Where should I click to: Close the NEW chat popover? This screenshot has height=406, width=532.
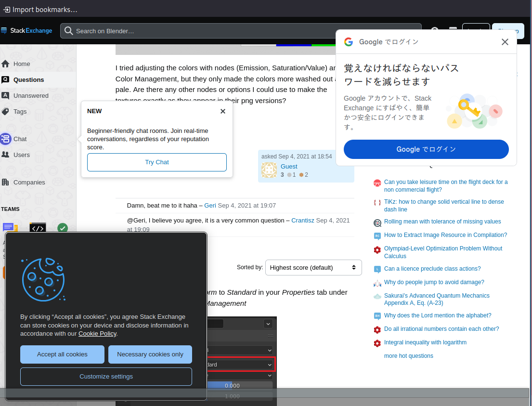(223, 111)
